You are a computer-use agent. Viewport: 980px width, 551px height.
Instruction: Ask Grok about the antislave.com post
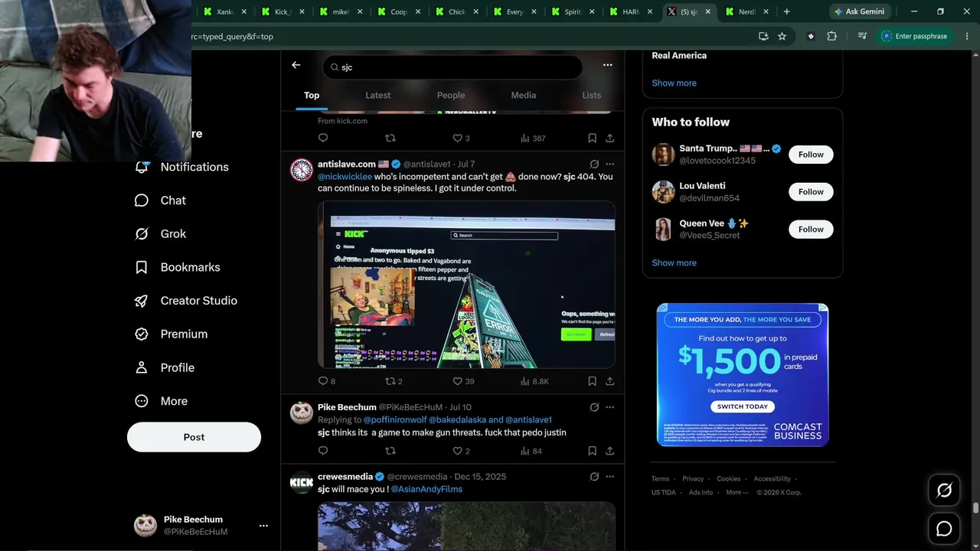594,164
